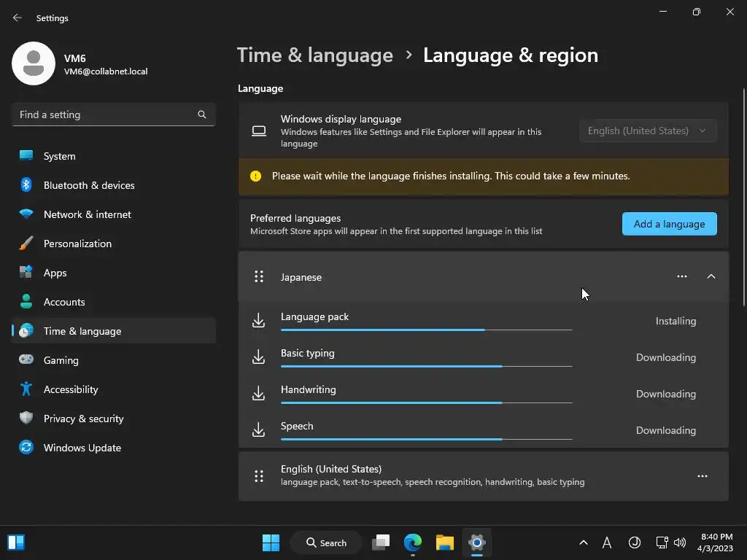The image size is (747, 560).
Task: Go to the System settings page
Action: coord(114,156)
